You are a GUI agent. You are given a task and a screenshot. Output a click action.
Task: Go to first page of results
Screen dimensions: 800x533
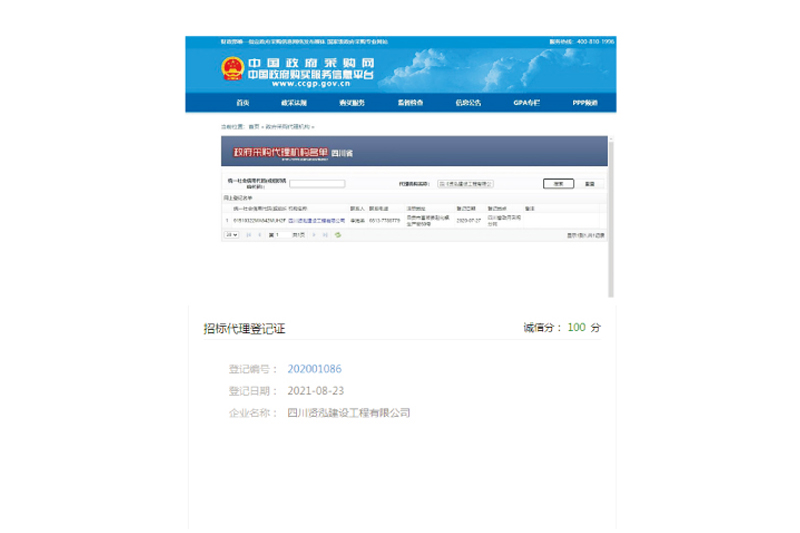(x=248, y=235)
